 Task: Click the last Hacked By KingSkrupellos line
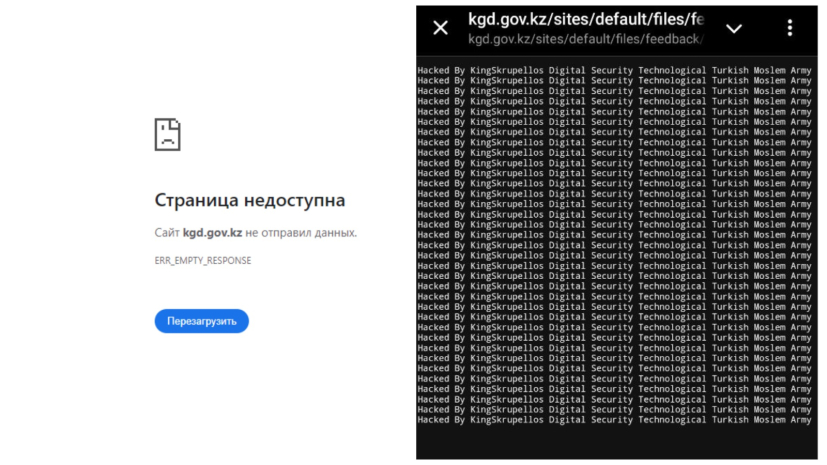tap(614, 420)
